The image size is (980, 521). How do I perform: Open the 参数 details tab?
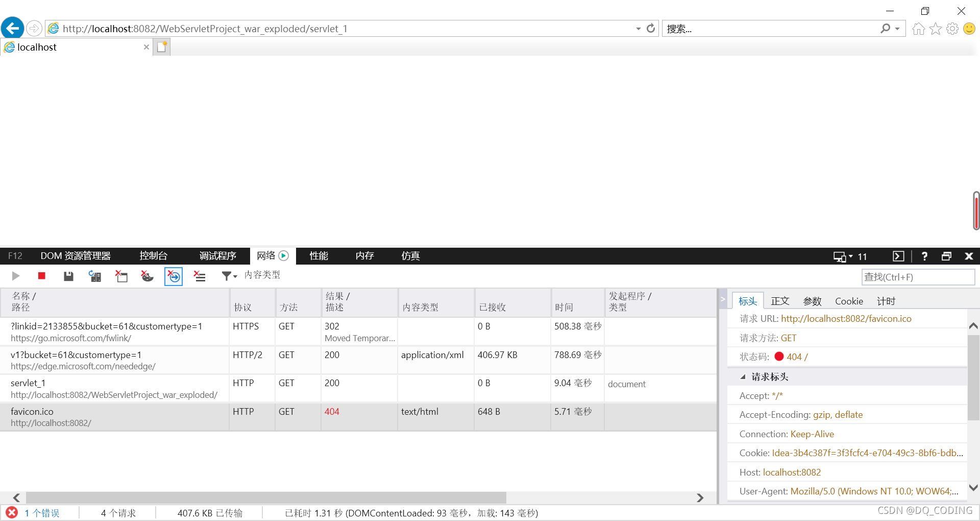tap(813, 301)
